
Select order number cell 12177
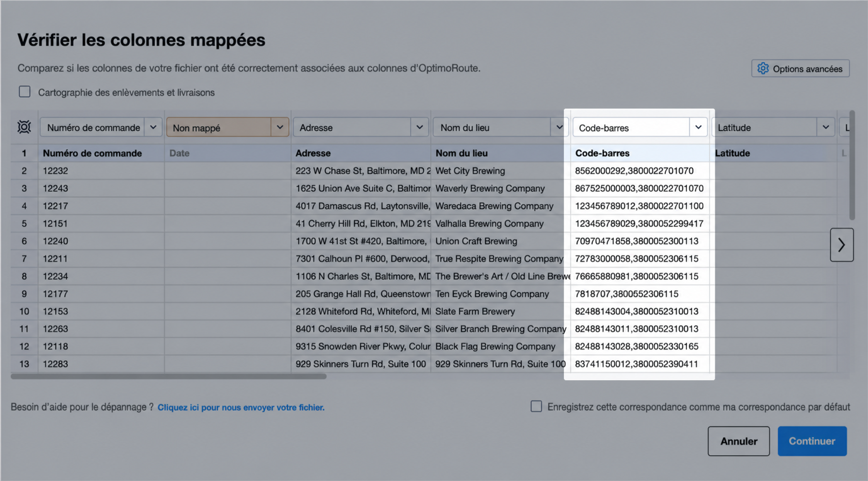(x=101, y=294)
